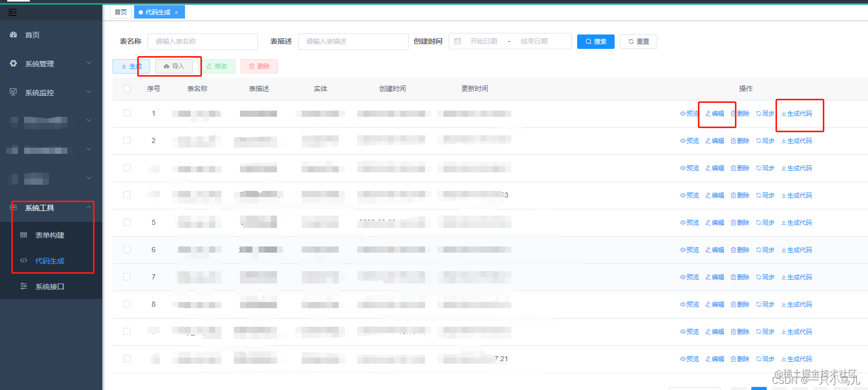Edit row 6 via 编辑

715,250
